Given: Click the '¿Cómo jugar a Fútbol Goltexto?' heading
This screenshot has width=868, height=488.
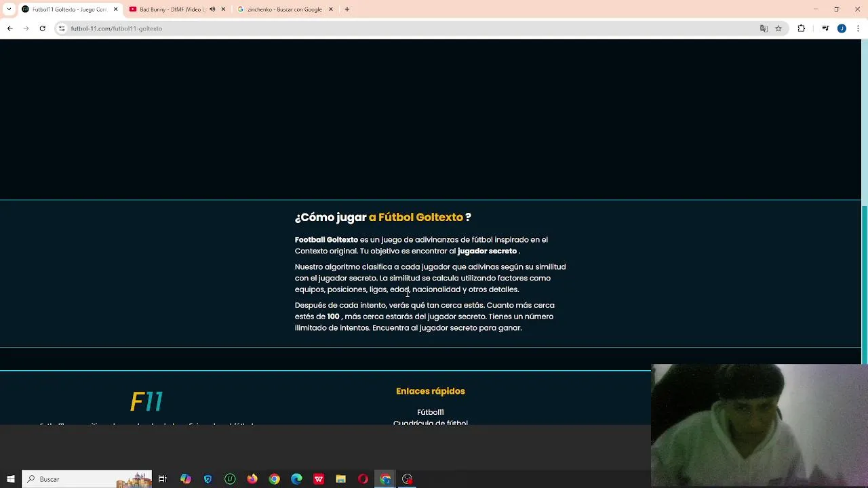Looking at the screenshot, I should [x=382, y=218].
